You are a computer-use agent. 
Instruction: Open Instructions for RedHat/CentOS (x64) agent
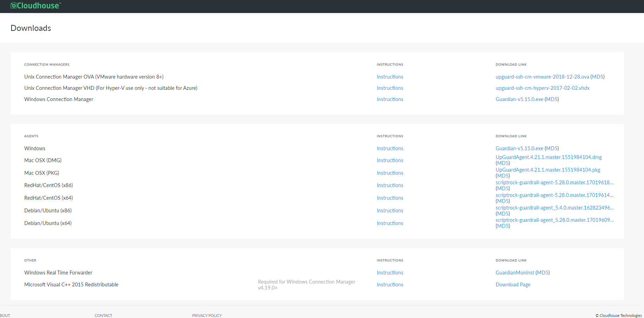click(390, 198)
